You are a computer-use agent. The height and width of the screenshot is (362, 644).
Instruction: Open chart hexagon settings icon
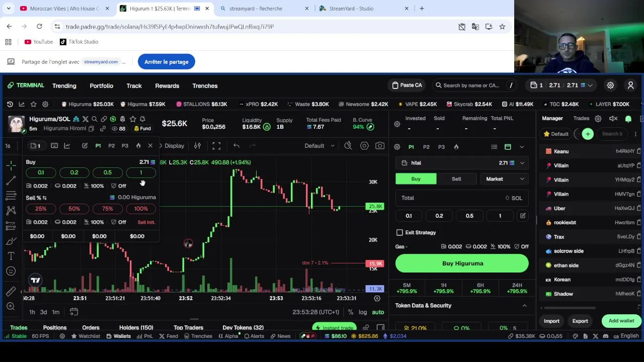(x=364, y=146)
